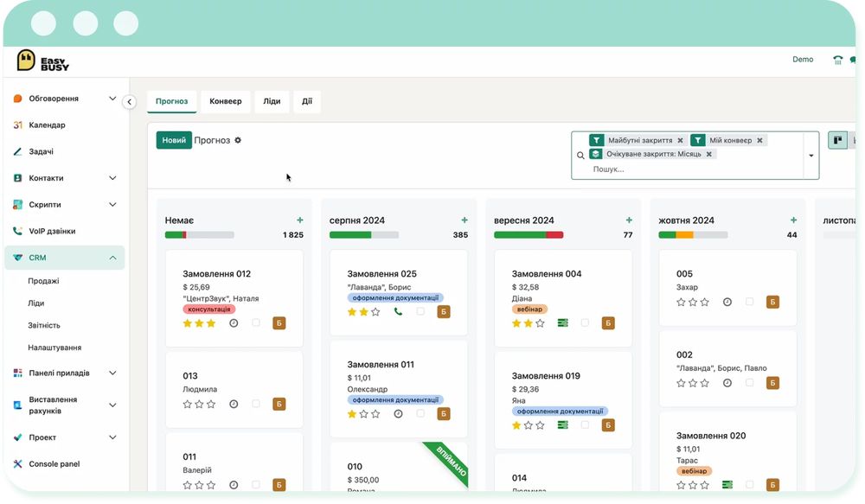Tick the checkbox on Замовлення 025 card
This screenshot has width=865, height=504.
click(420, 311)
